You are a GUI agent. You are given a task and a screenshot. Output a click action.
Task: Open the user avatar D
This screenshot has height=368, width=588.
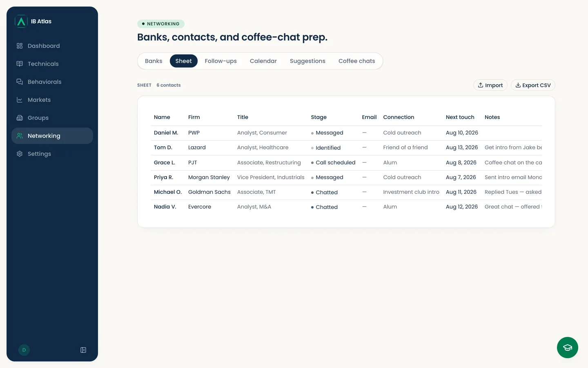(24, 350)
